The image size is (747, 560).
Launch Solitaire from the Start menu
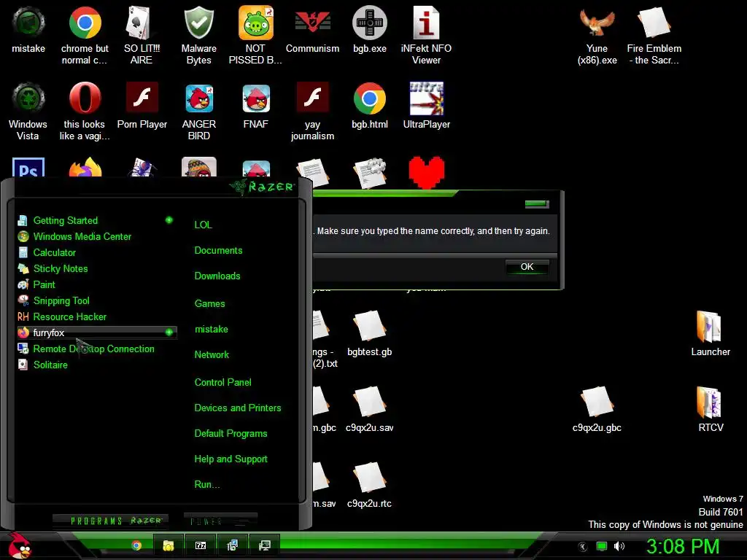(97, 365)
